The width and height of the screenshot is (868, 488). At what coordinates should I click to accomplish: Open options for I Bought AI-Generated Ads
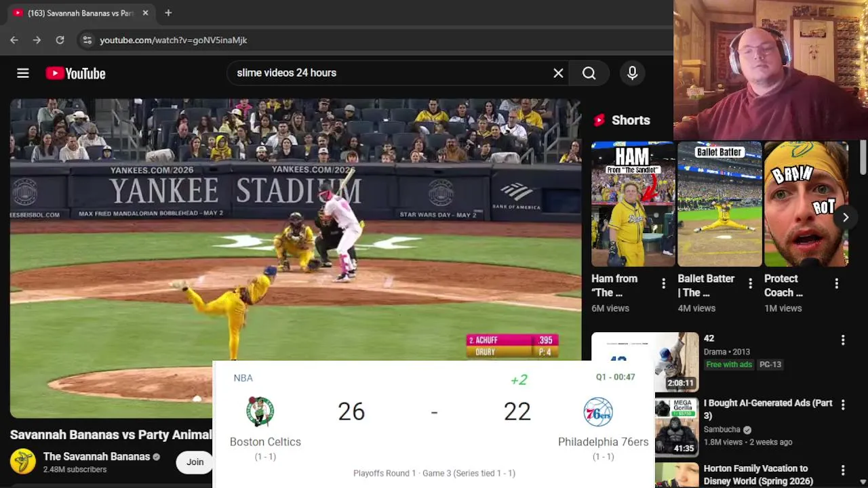843,405
